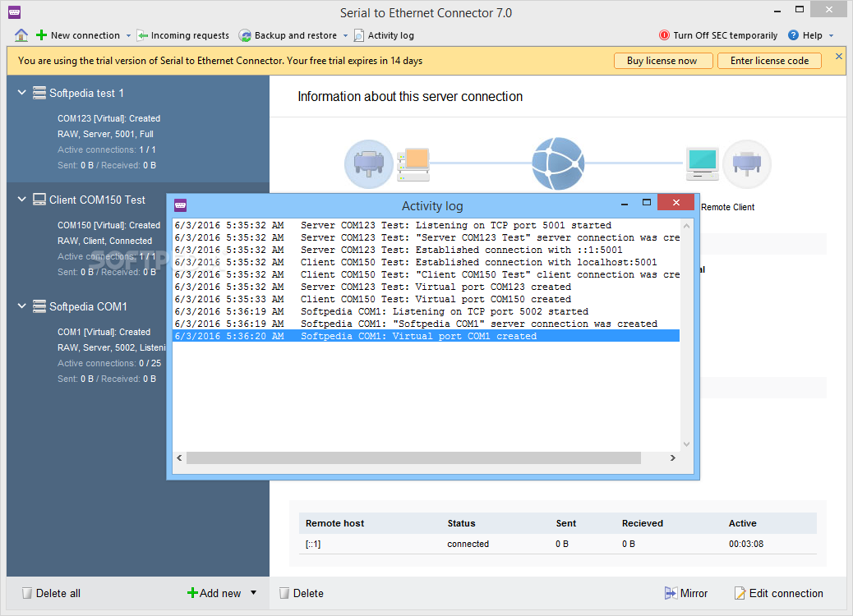The image size is (853, 616).
Task: Maximize the Activity log window
Action: 646,202
